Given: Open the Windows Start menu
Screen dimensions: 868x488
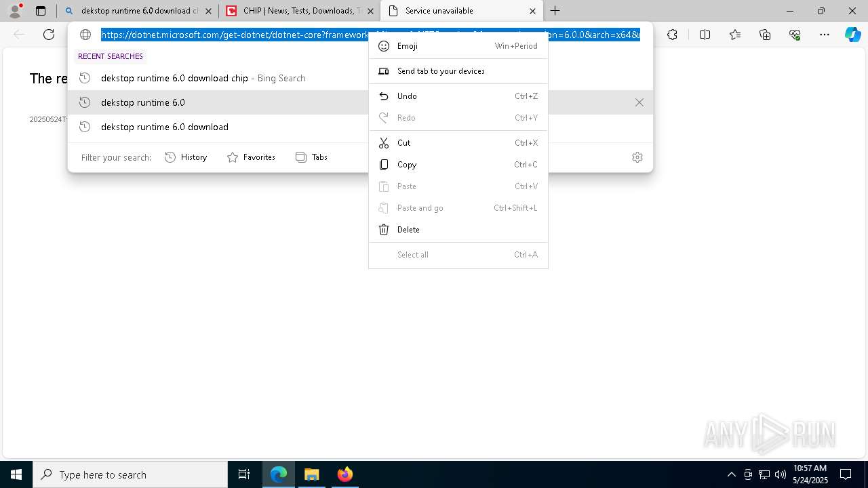Looking at the screenshot, I should (x=16, y=474).
